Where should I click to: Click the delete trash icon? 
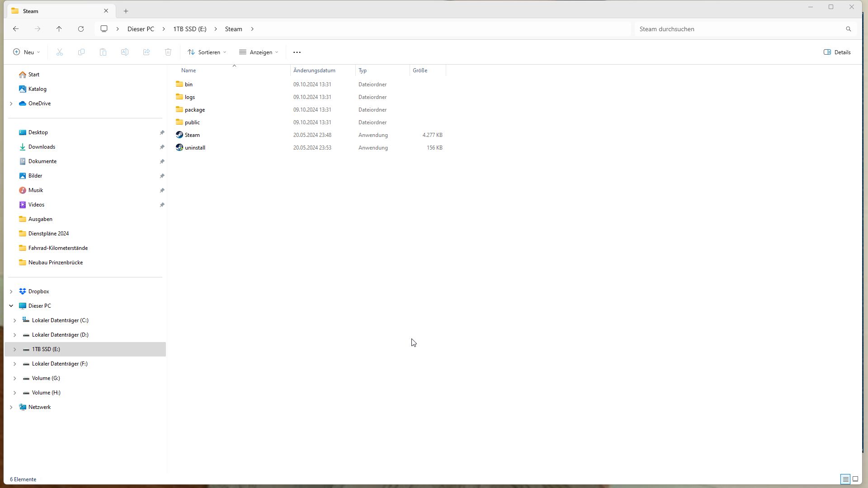click(168, 52)
